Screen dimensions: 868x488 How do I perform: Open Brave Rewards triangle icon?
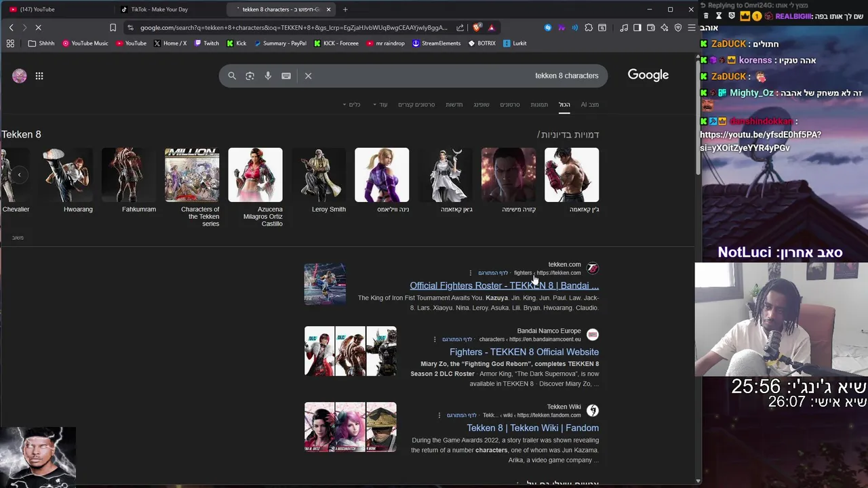(x=492, y=28)
